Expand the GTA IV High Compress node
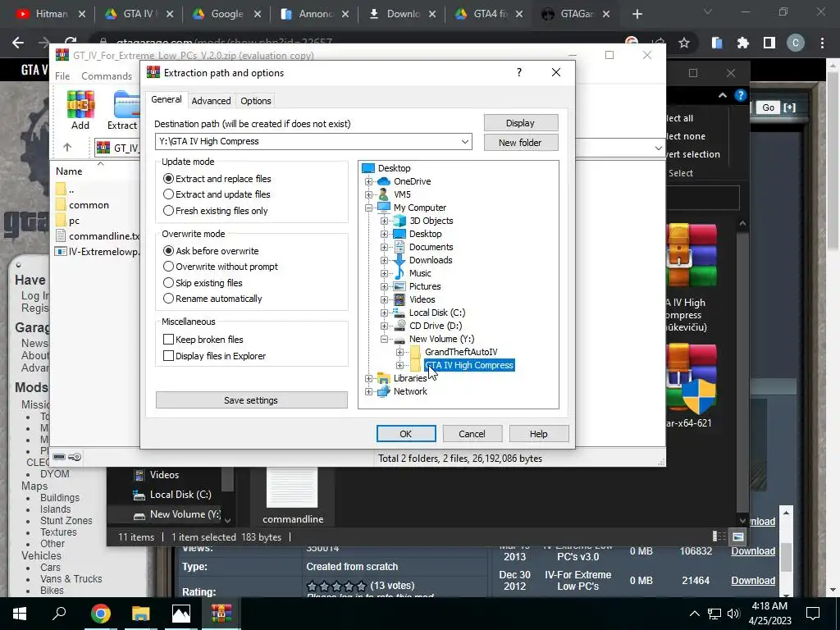 pyautogui.click(x=399, y=365)
